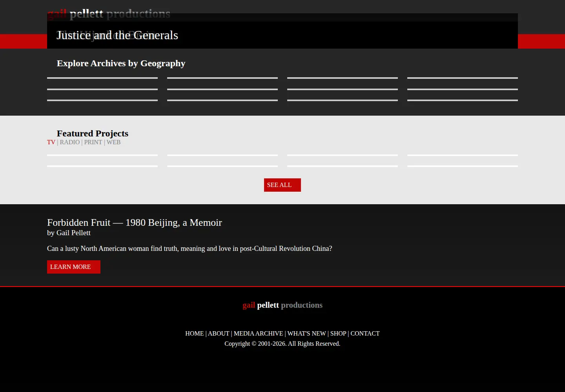
Task: Select the RADIO projects filter
Action: pyautogui.click(x=70, y=142)
